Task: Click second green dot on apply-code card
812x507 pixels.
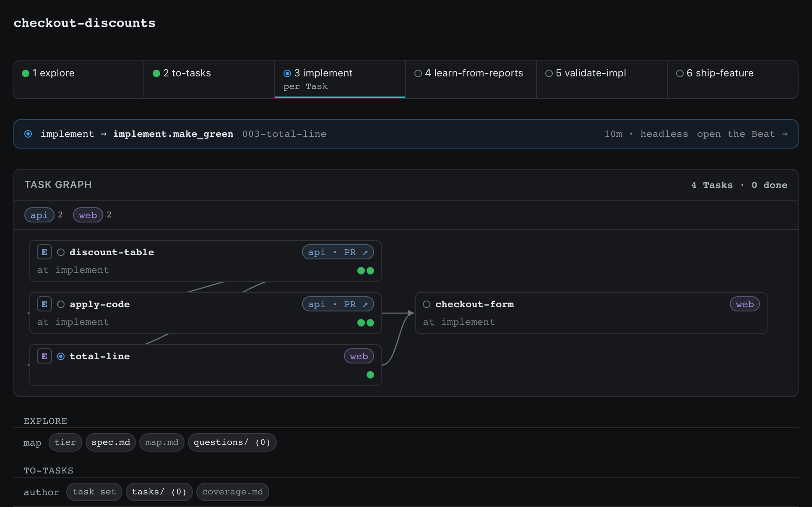Action: 370,323
